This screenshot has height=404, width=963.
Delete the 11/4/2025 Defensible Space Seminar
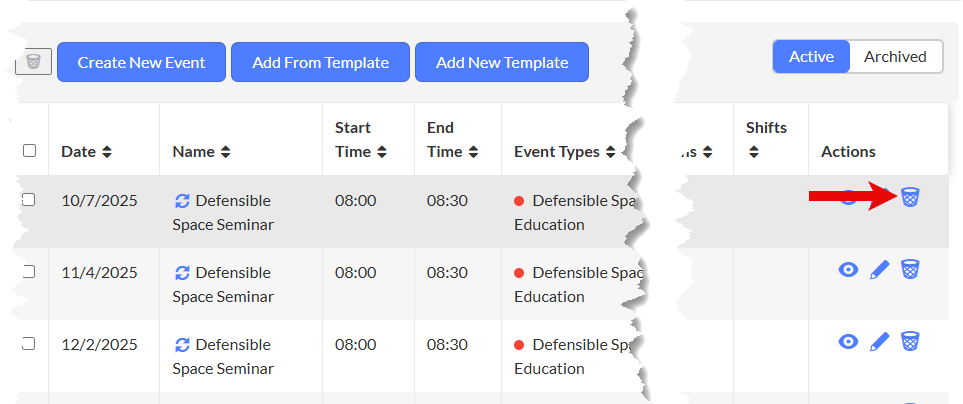[909, 269]
